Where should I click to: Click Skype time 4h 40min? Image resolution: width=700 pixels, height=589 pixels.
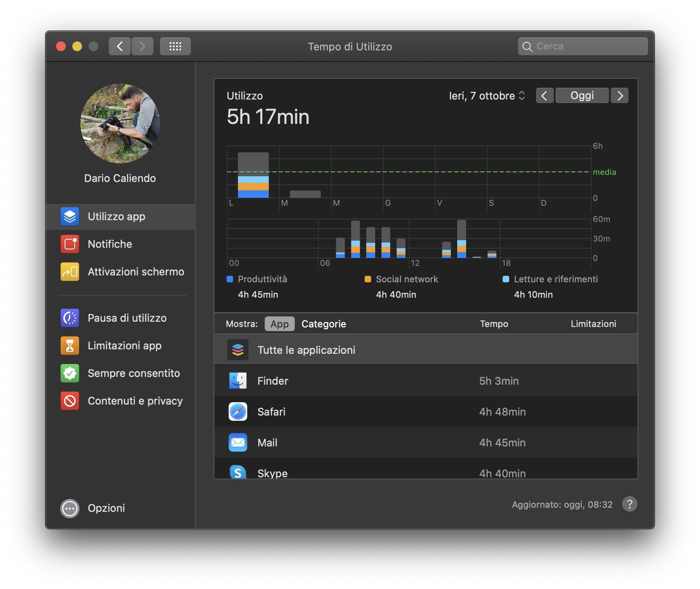(502, 473)
